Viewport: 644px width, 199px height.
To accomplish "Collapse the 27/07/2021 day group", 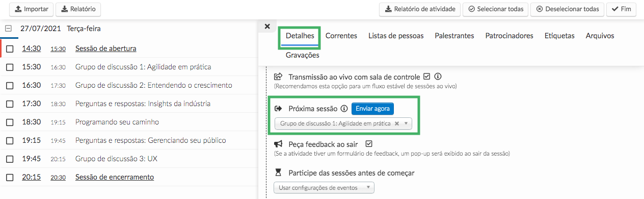I will (x=8, y=29).
